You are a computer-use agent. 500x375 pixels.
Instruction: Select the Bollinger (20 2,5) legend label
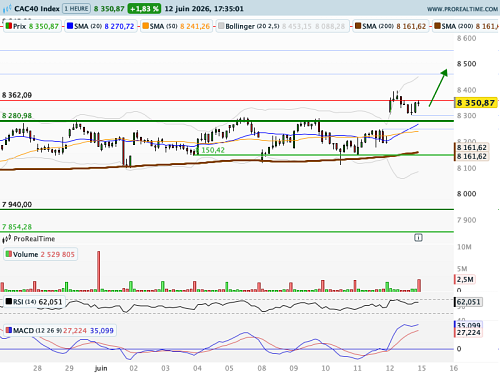click(x=252, y=26)
